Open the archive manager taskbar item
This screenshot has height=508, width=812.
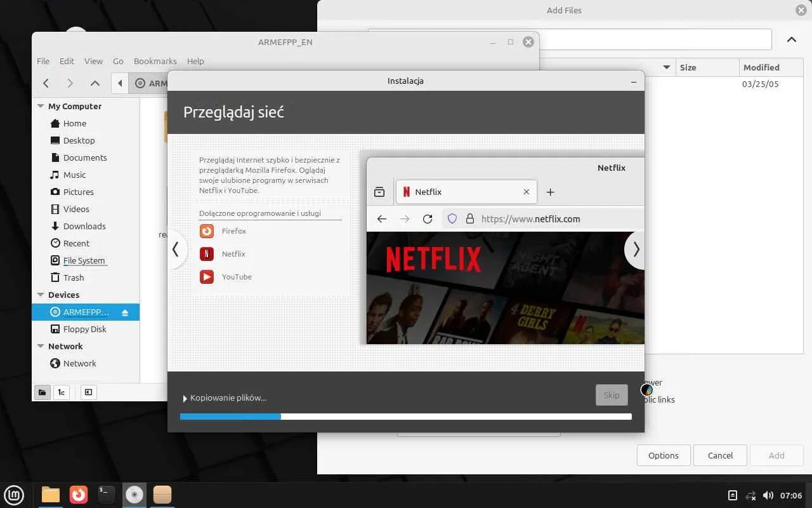point(162,494)
